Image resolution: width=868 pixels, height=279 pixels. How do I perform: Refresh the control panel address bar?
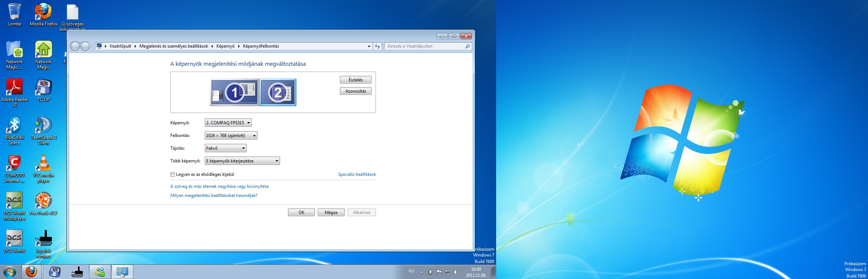377,46
